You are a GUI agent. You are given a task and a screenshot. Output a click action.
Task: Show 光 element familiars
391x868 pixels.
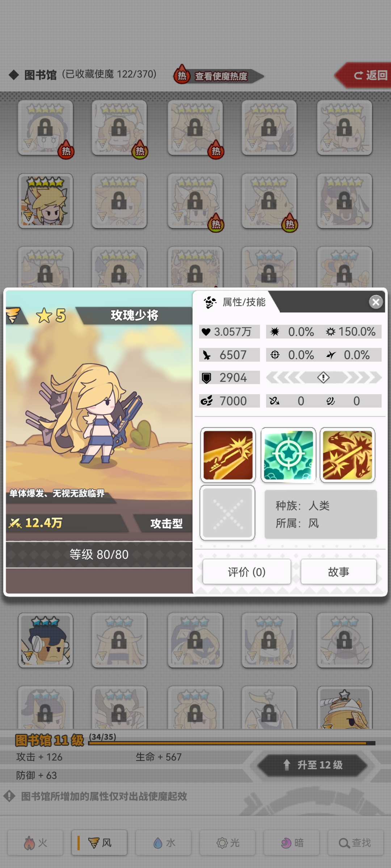point(227,843)
